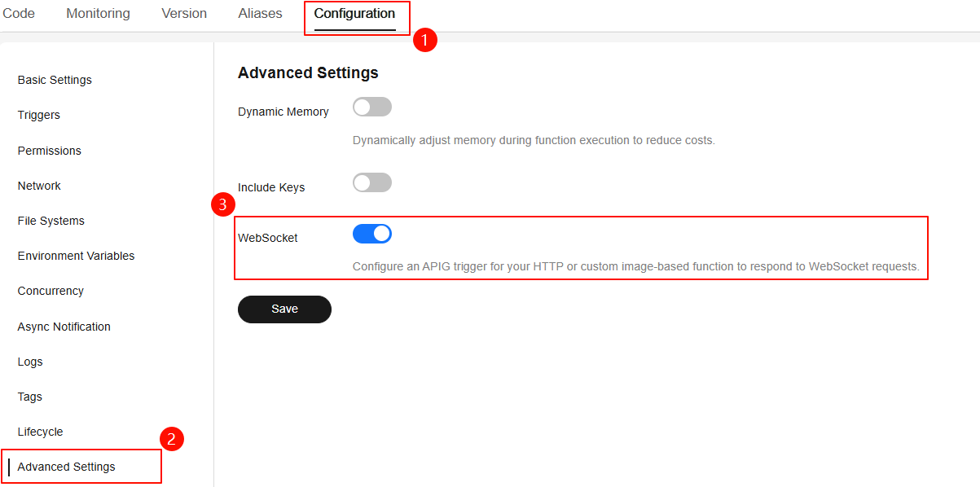
Task: Select the Aliases tab
Action: tap(260, 13)
